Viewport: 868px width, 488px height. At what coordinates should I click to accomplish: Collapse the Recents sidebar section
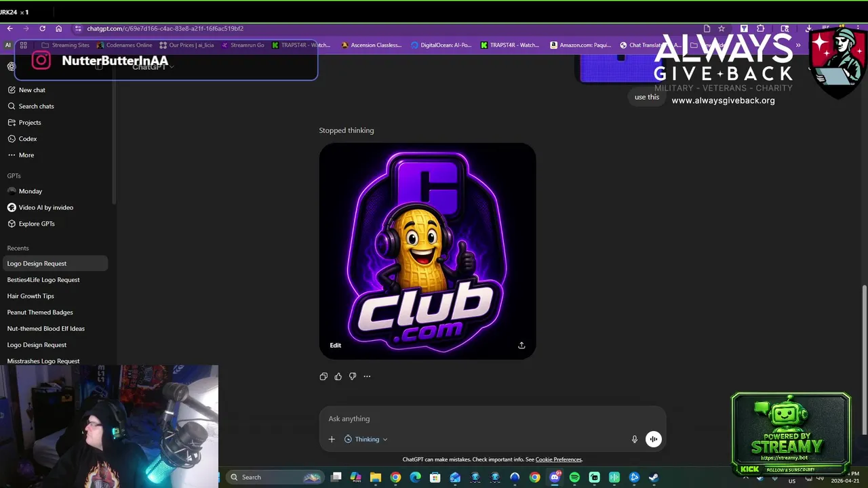pos(18,248)
